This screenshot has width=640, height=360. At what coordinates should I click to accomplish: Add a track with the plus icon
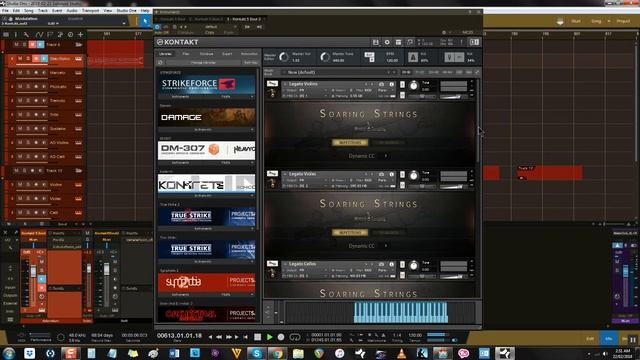[80, 35]
